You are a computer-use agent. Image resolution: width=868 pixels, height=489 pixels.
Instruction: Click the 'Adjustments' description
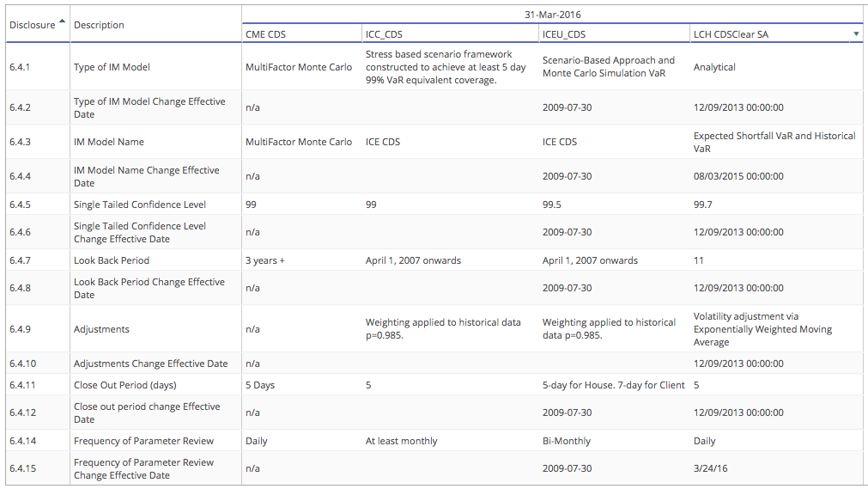point(101,329)
